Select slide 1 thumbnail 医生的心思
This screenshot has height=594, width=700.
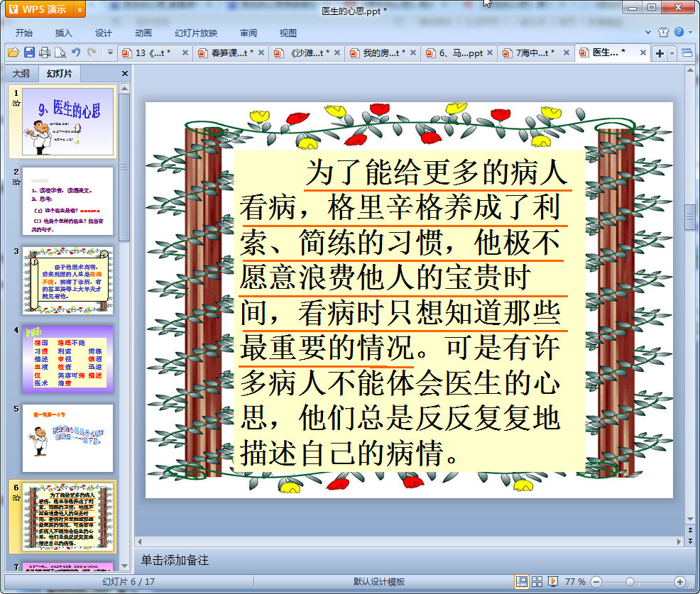click(68, 121)
